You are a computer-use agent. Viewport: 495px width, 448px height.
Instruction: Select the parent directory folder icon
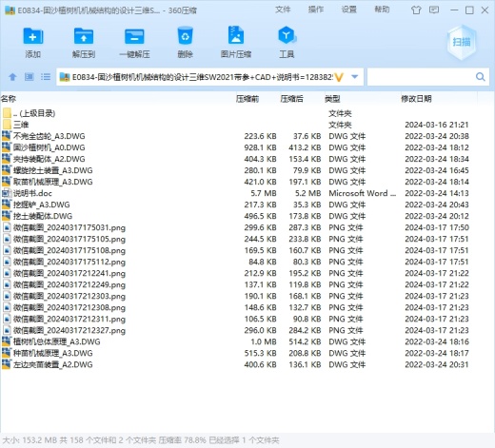(x=7, y=113)
